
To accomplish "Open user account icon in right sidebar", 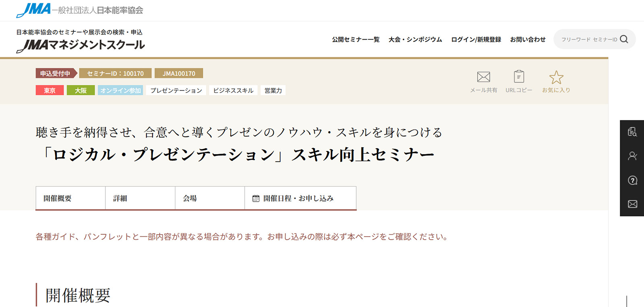I will (632, 156).
